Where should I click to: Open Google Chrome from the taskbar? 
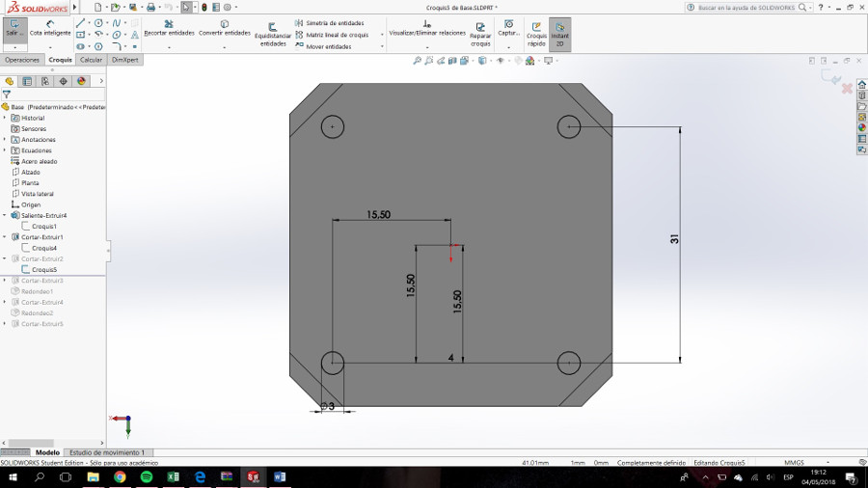click(x=120, y=477)
